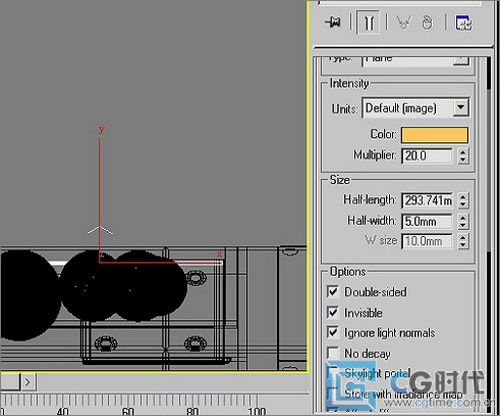The image size is (500, 416).
Task: Click frame 100 on the timeline
Action: pos(257,411)
